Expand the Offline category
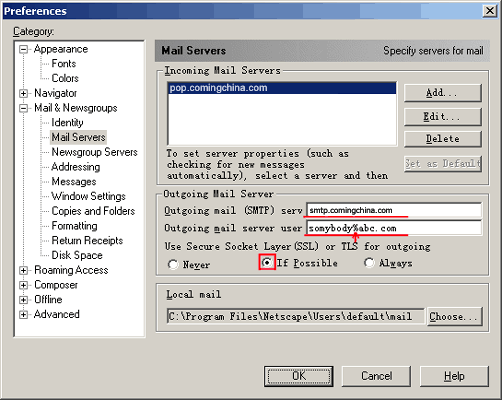This screenshot has height=400, width=502. 23,300
